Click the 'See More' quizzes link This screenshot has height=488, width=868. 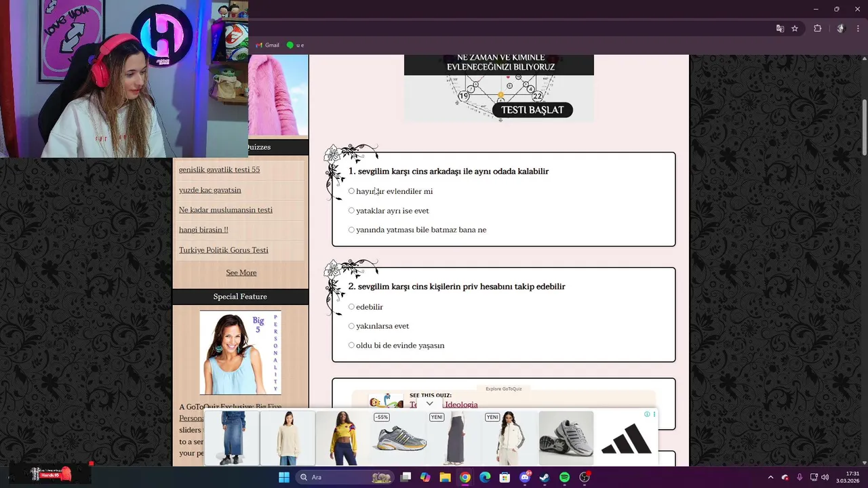click(241, 272)
